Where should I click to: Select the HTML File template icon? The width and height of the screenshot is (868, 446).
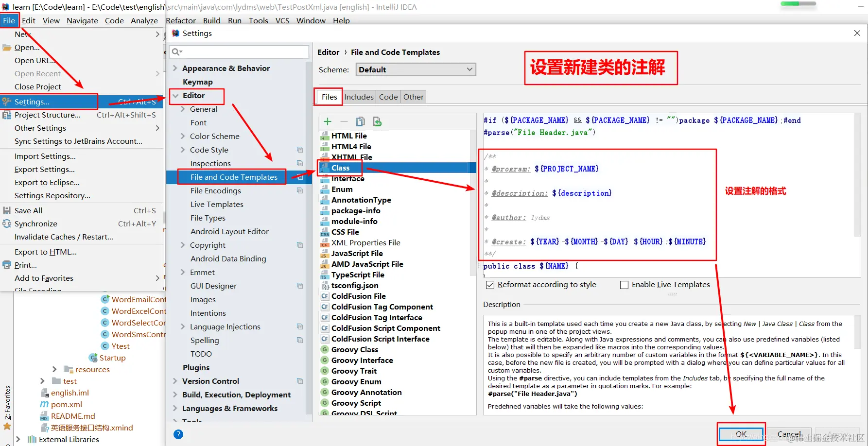[325, 136]
